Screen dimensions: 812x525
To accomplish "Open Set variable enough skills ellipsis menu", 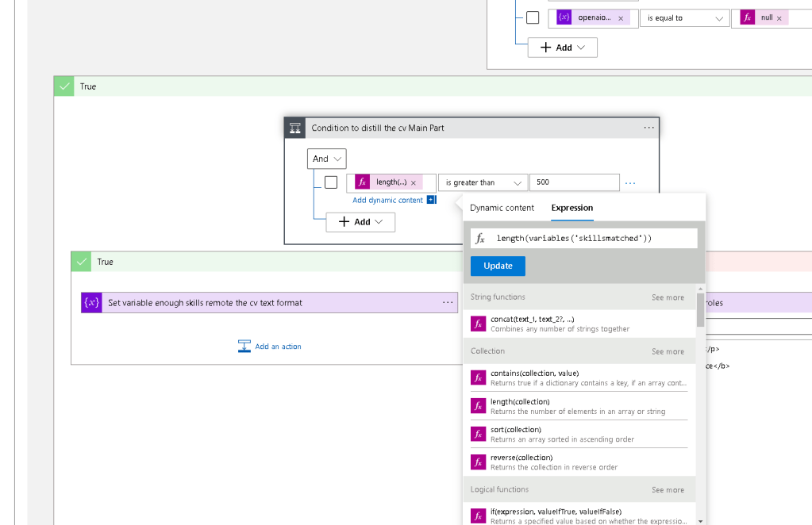I will (448, 303).
